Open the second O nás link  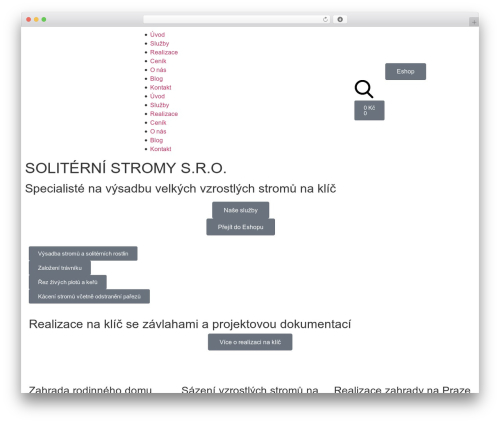tap(158, 131)
